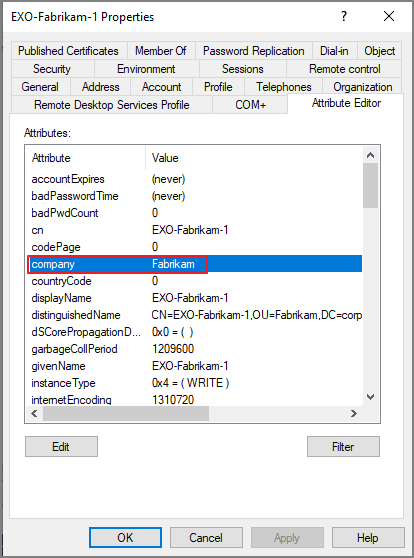Screen dimensions: 414x558
Task: Open the Object tab
Action: (x=379, y=51)
